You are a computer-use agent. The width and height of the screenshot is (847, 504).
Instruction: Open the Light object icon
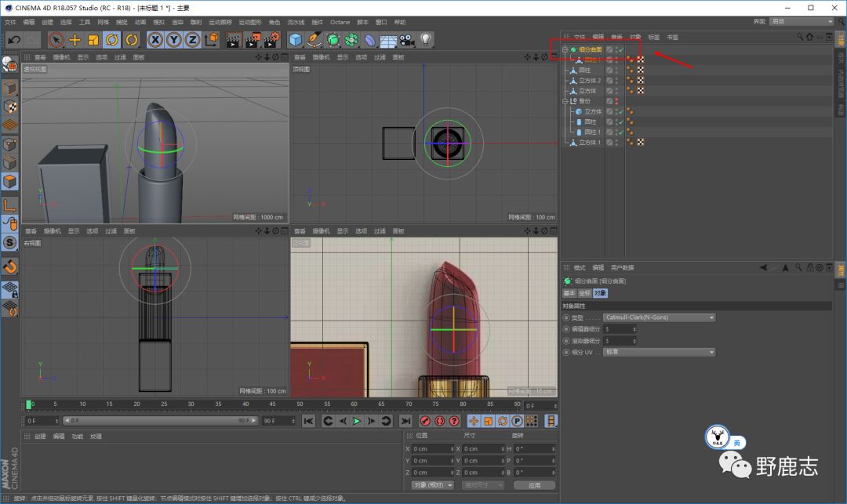(x=426, y=39)
